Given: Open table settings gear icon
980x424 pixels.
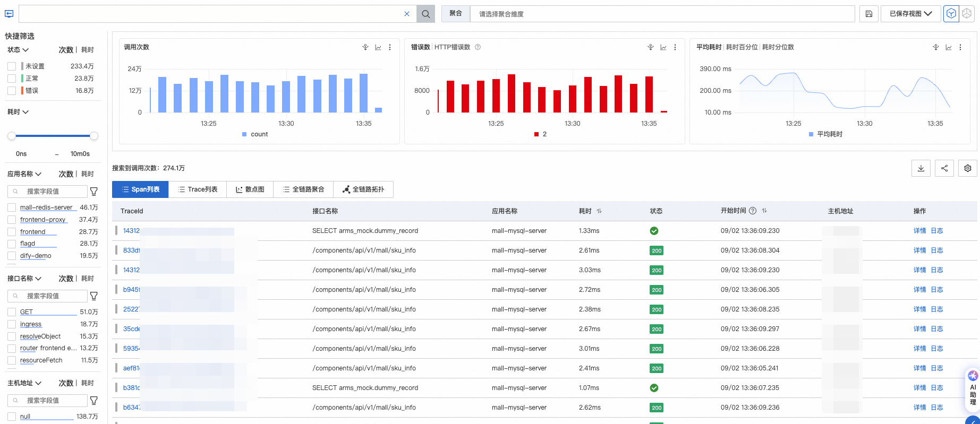Looking at the screenshot, I should tap(968, 168).
